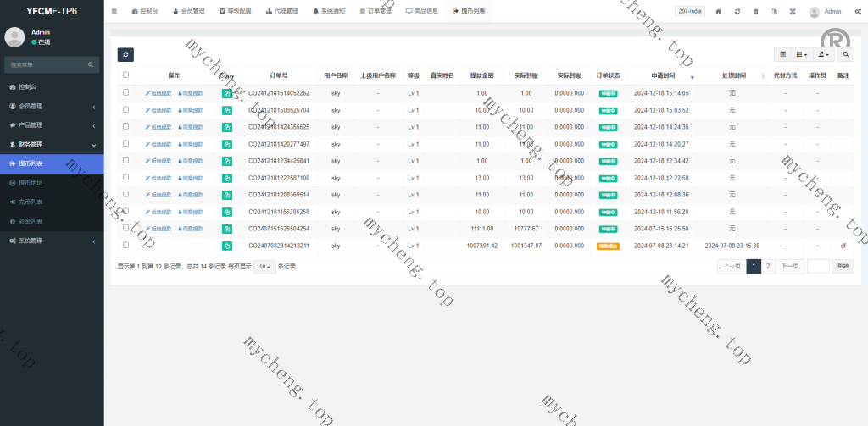Copy order CO2412181514052262 with green copy icon

pyautogui.click(x=227, y=93)
